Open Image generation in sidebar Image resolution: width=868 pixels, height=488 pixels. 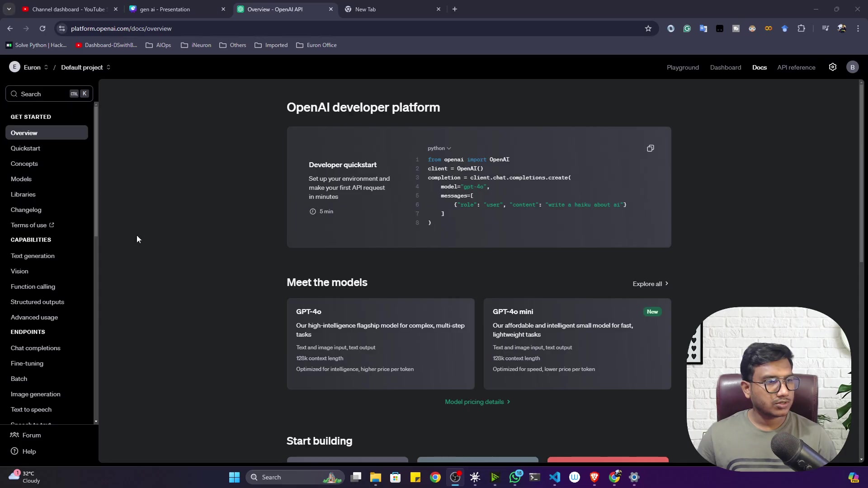36,394
